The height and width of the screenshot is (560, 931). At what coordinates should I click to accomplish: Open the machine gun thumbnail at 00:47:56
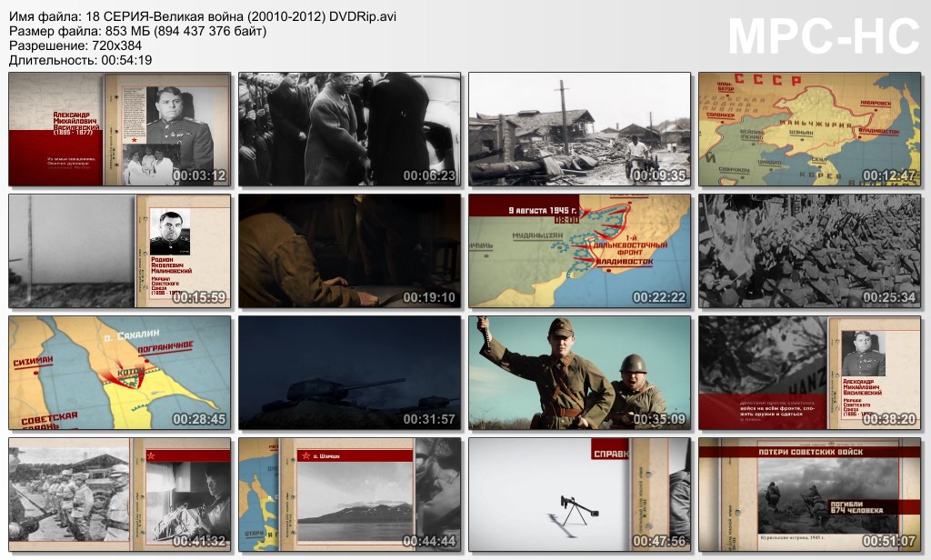579,494
